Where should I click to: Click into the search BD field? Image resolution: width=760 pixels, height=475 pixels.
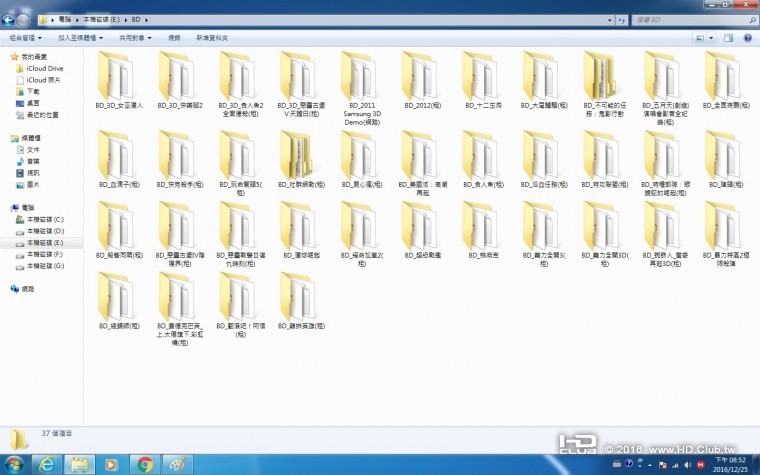pyautogui.click(x=691, y=20)
